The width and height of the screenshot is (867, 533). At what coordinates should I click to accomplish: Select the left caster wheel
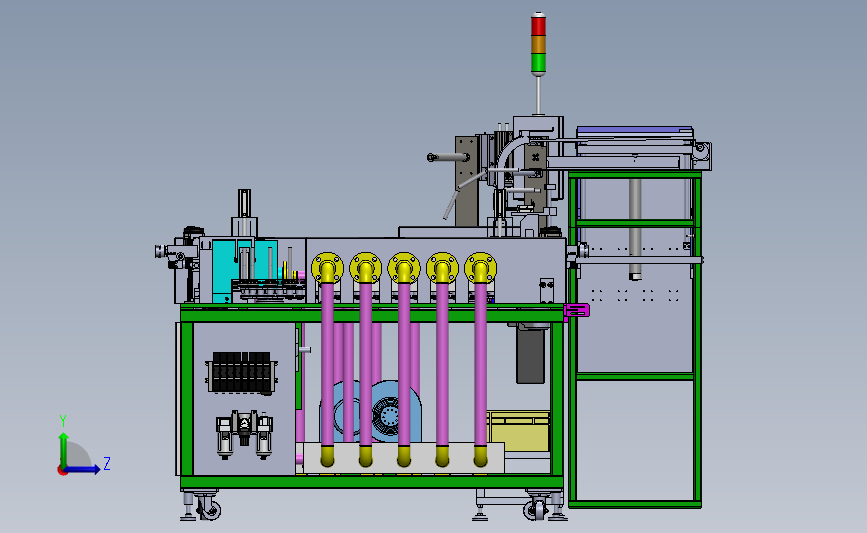tap(209, 508)
